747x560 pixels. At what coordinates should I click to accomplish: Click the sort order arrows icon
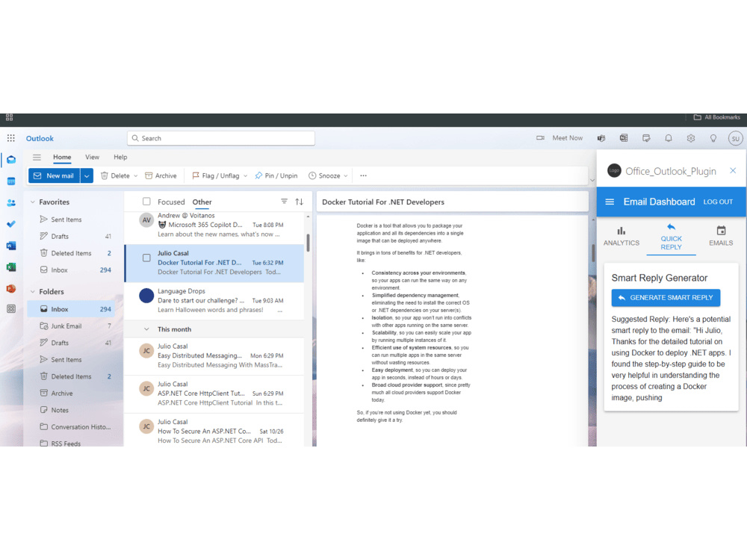[x=300, y=202]
